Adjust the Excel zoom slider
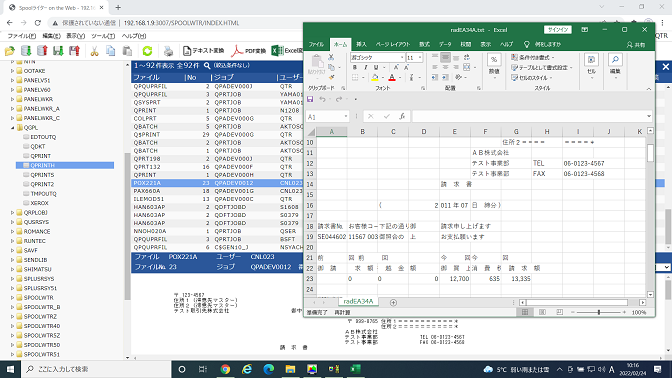The height and width of the screenshot is (378, 672). pos(599,312)
